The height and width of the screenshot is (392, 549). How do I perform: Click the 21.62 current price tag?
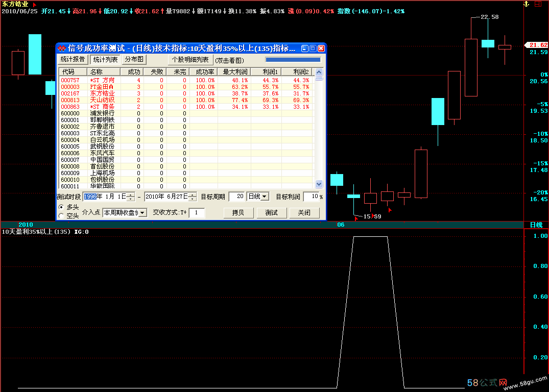(537, 45)
